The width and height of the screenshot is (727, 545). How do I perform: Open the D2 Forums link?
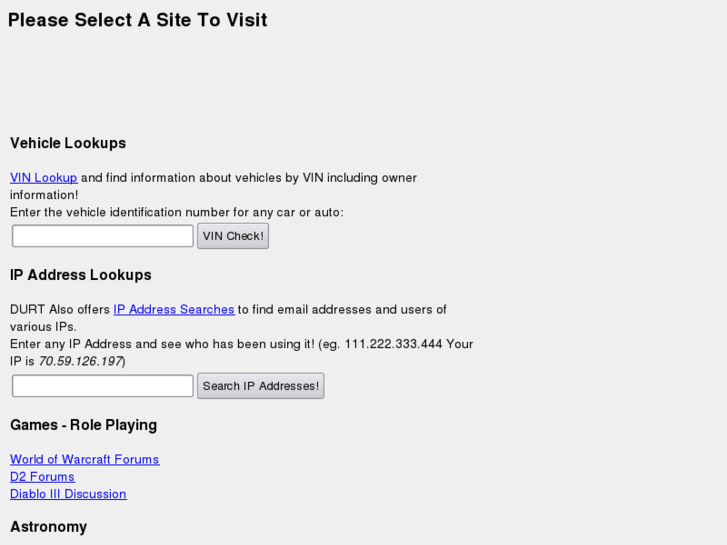pos(42,477)
